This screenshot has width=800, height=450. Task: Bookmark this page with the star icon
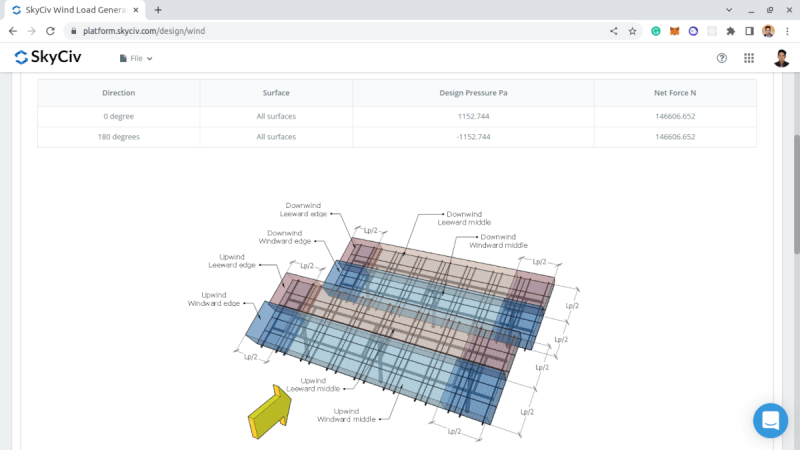632,31
